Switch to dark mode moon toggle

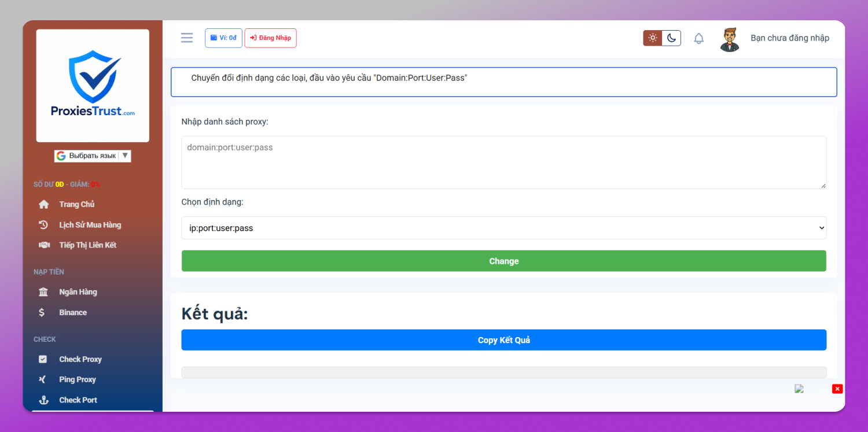[x=671, y=38]
